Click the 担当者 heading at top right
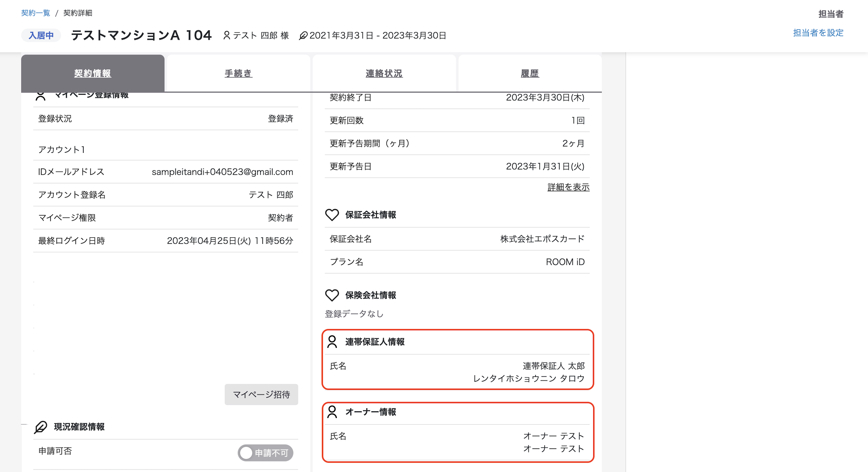868x472 pixels. point(831,14)
